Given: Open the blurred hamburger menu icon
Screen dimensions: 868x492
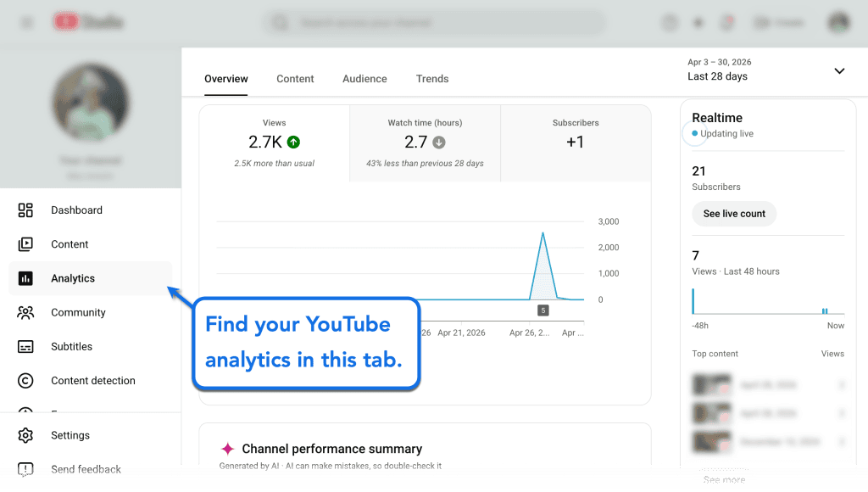Looking at the screenshot, I should point(26,23).
